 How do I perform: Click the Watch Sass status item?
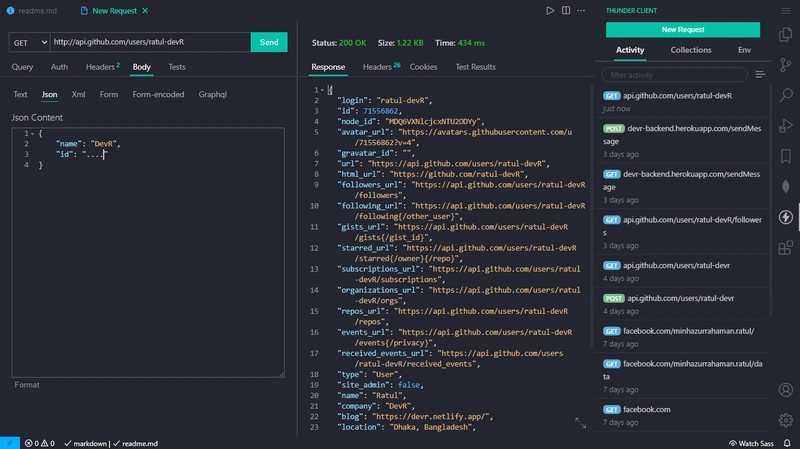pos(751,443)
